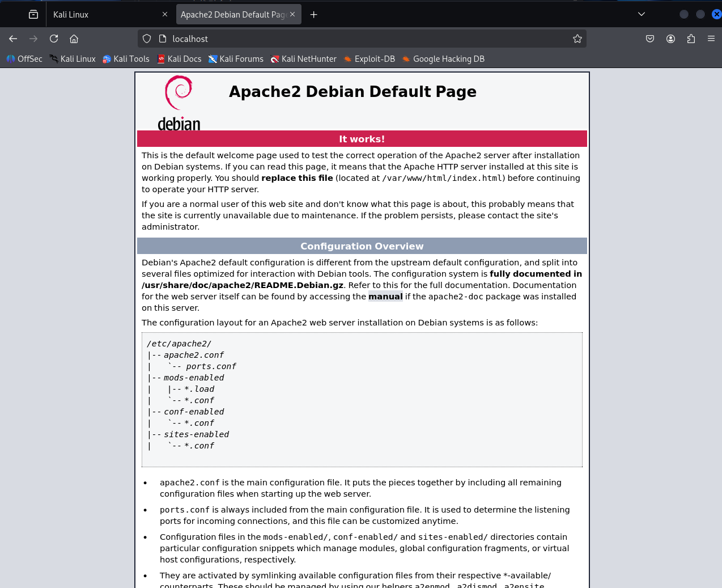The image size is (722, 588).
Task: Open the Kali Forums bookmark
Action: coord(236,59)
